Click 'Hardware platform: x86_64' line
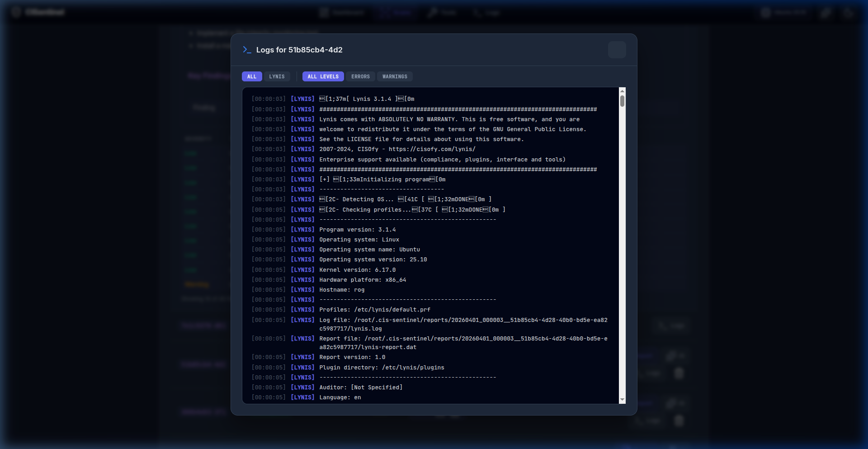Image resolution: width=868 pixels, height=449 pixels. 431,280
